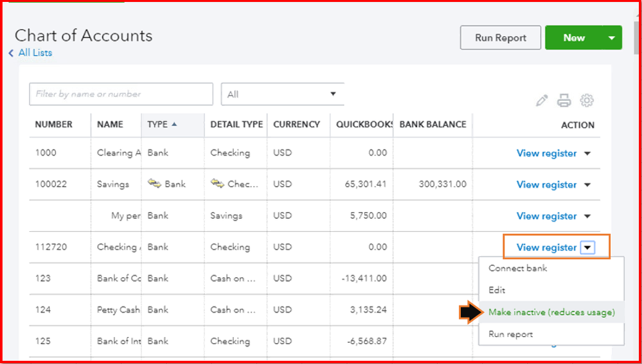Click the Filter by name or number field
Viewport: 642px width, 364px height.
(x=121, y=94)
